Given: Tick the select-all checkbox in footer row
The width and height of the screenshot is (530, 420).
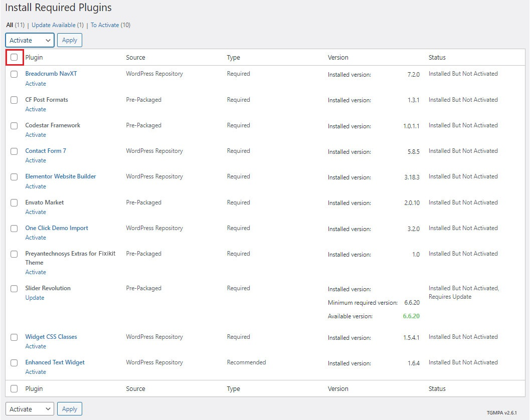Looking at the screenshot, I should pyautogui.click(x=14, y=388).
